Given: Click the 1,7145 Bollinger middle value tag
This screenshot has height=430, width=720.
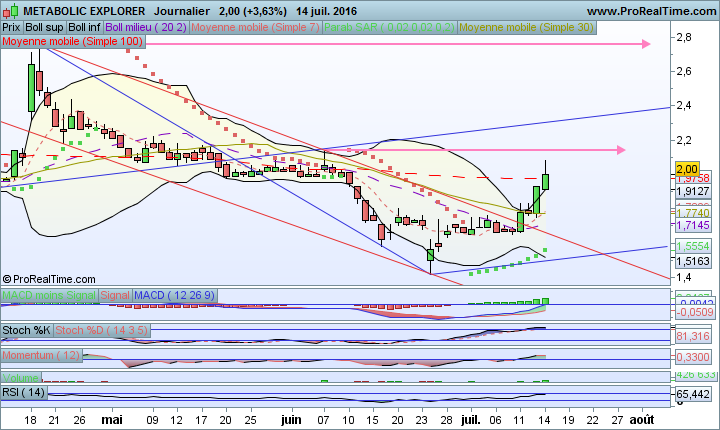Looking at the screenshot, I should tap(693, 225).
